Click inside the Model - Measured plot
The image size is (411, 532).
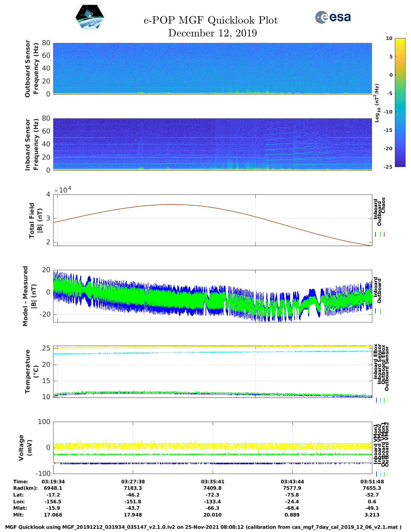212,296
